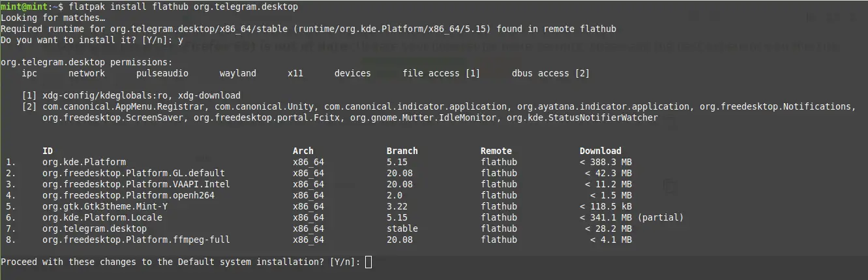Click 'org.kde.Platform.Locale' package ID
This screenshot has width=868, height=280.
(x=102, y=217)
